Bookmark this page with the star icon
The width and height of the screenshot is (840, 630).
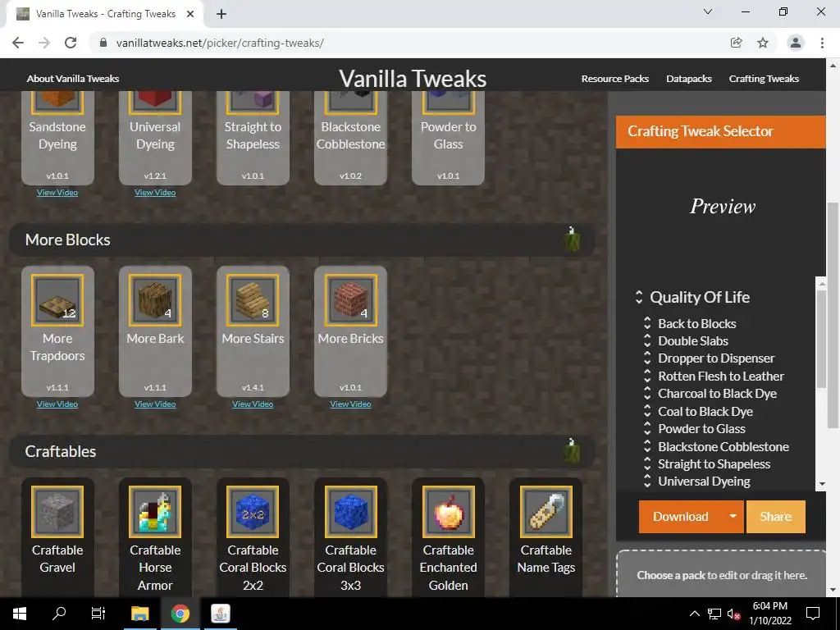click(763, 43)
